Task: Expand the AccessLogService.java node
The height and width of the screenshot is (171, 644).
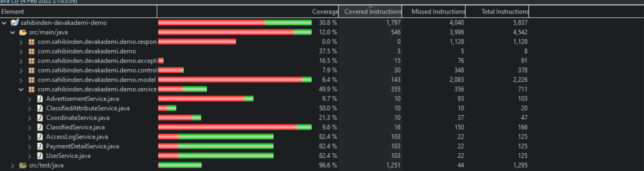Action: point(29,137)
